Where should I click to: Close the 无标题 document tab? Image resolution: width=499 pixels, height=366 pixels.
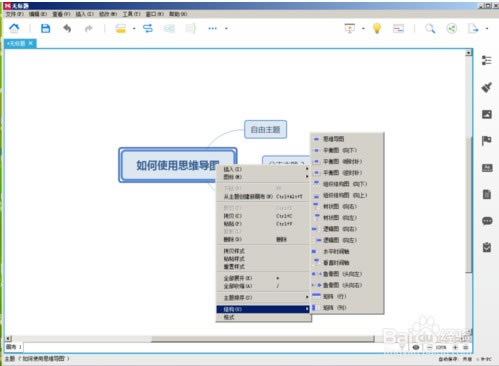[x=31, y=43]
